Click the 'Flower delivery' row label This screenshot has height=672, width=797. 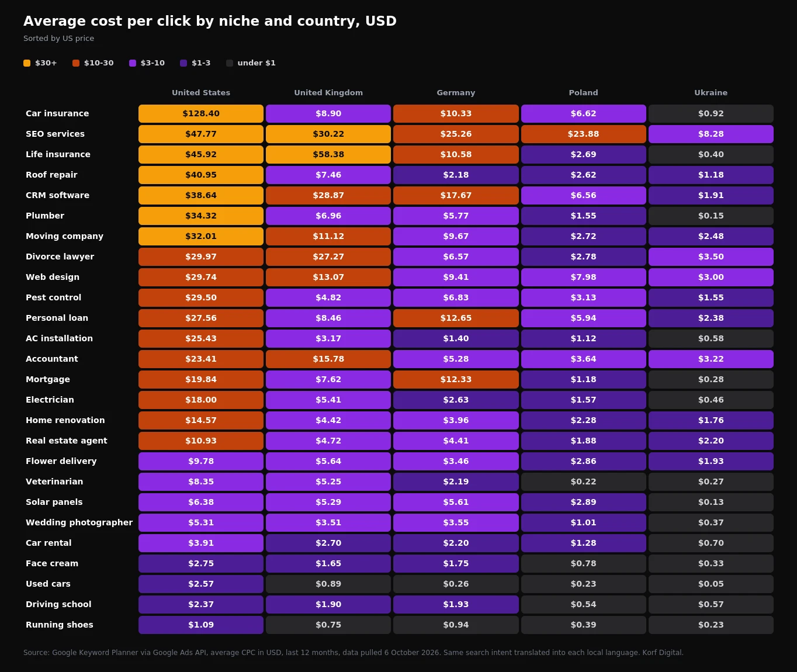[x=61, y=461]
